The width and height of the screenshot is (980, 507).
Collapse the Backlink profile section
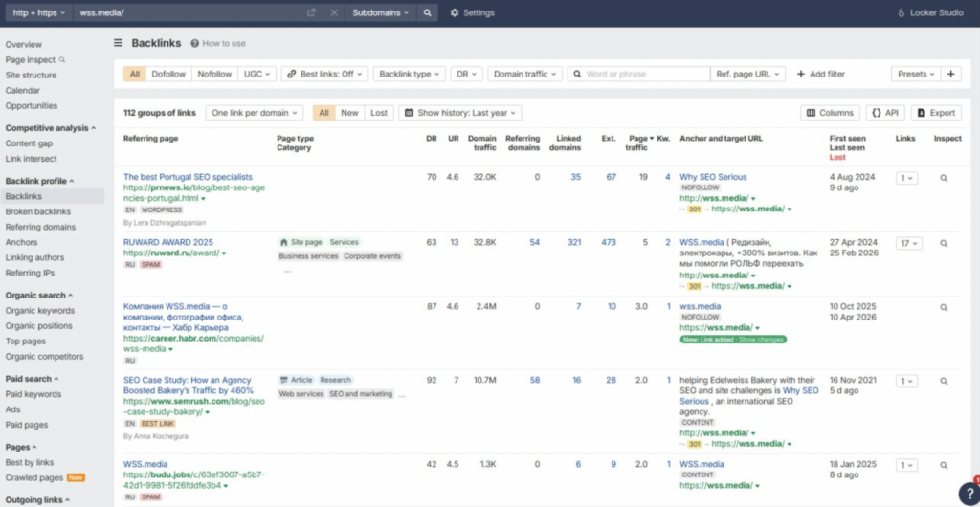coord(39,181)
